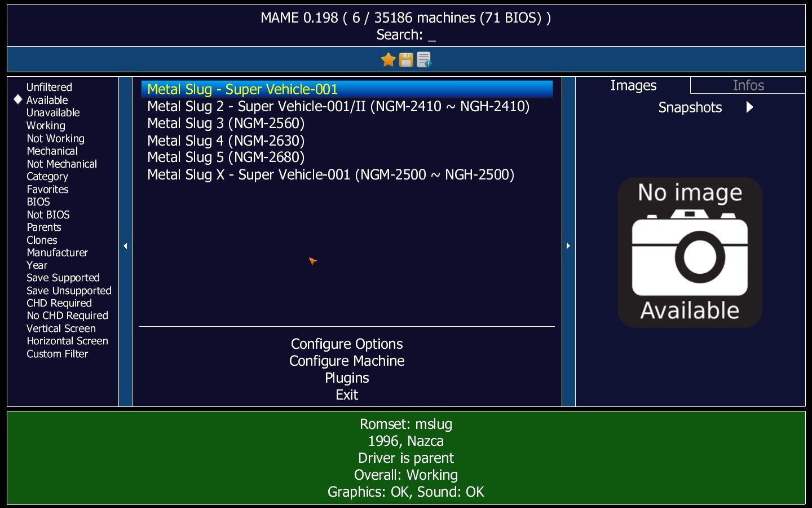Filter list by Clones
Screen dimensions: 812x508
point(42,240)
